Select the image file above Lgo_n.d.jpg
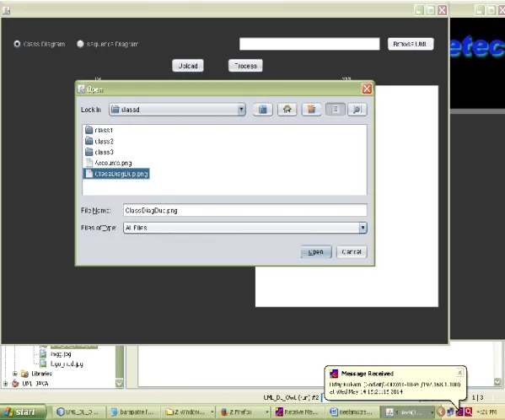This screenshot has height=420, width=505. 61,354
